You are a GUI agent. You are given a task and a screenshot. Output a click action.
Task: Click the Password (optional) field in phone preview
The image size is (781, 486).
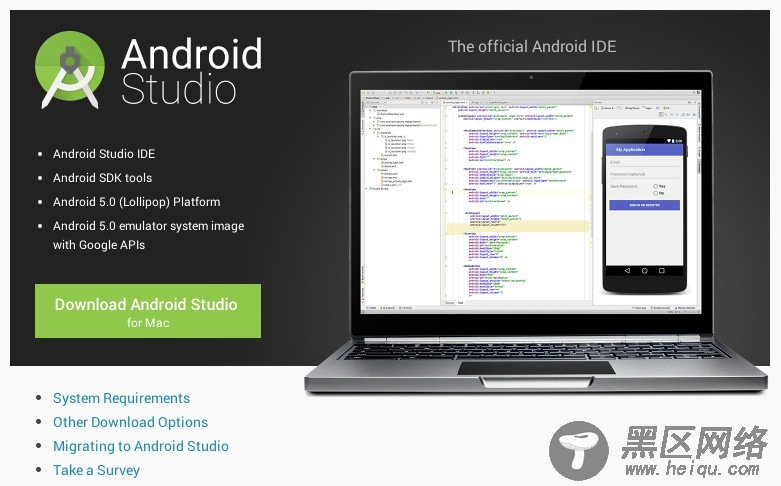point(645,174)
